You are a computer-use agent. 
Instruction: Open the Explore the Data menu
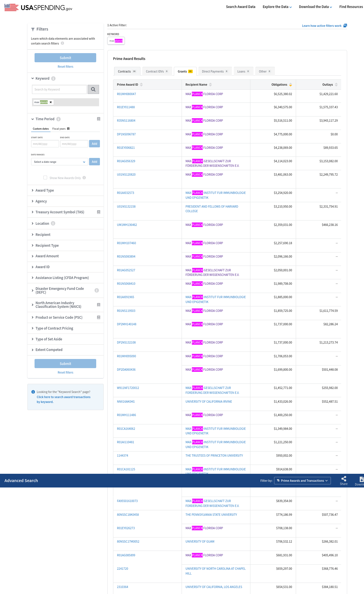coord(277,7)
